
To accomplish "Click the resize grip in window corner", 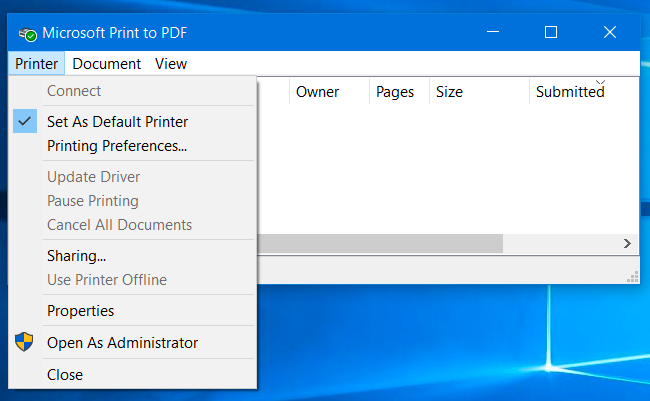I will click(x=632, y=277).
